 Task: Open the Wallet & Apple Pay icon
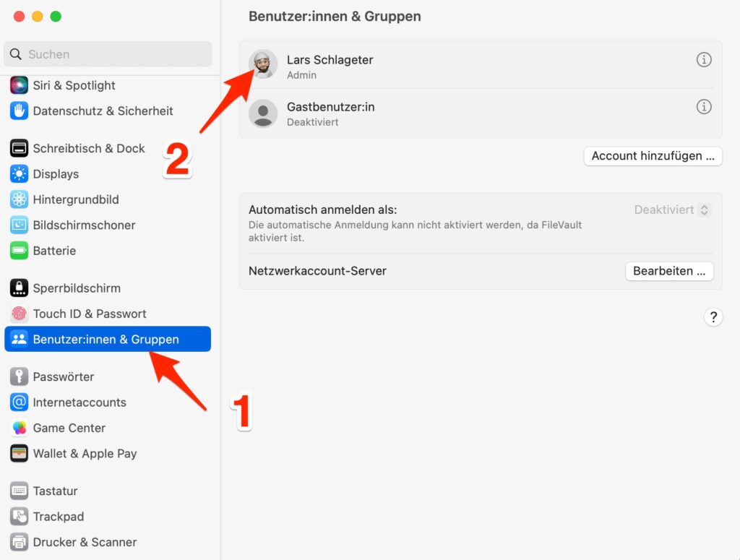click(19, 453)
